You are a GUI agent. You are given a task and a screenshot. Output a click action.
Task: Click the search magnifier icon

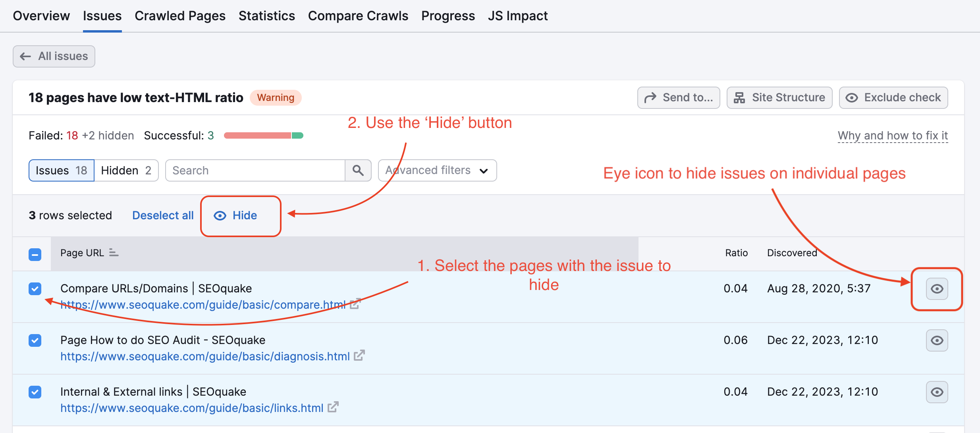[x=358, y=170]
